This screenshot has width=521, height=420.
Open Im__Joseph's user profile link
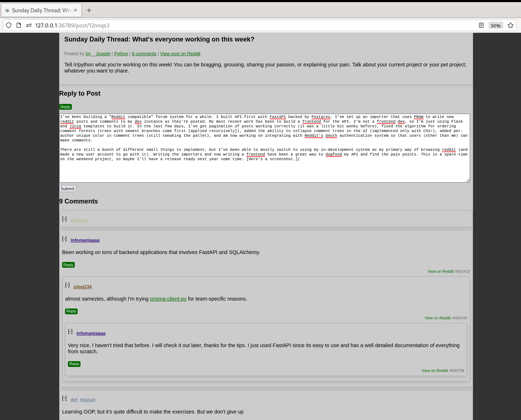98,54
